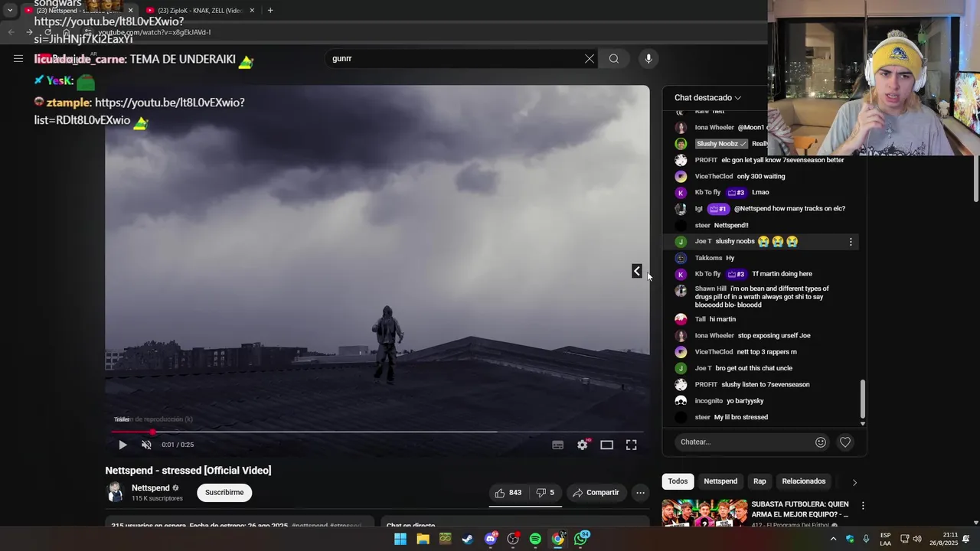This screenshot has height=551, width=980.
Task: Click ztample's youtu.be link in overlay
Action: click(x=139, y=111)
